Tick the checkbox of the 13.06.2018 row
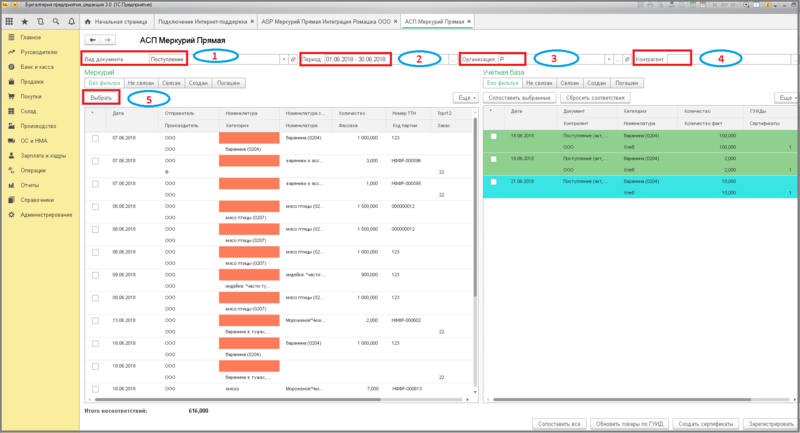This screenshot has width=800, height=433. (x=95, y=320)
